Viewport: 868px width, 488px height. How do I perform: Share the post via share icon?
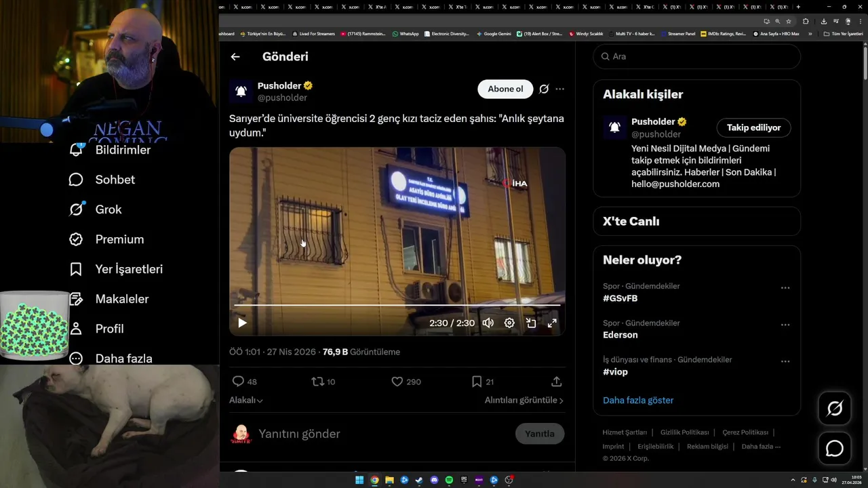[x=556, y=382]
